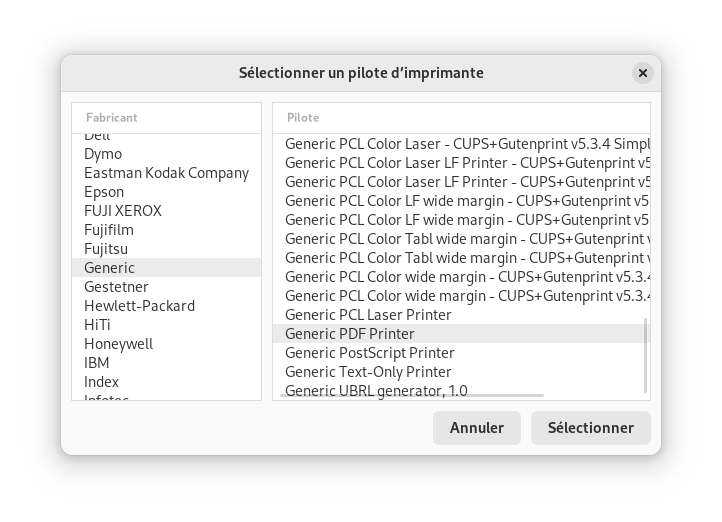Cancel with the Annuler button

click(477, 428)
